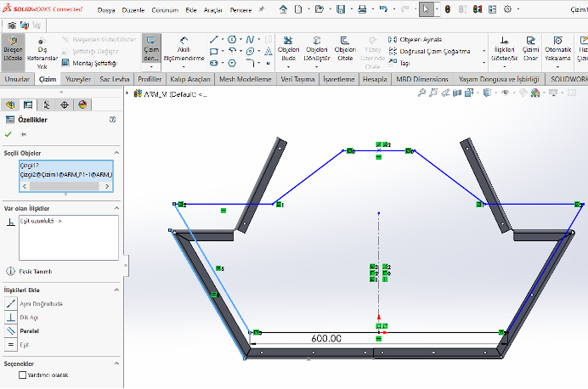Open dropdown arrow under Objeleri Buda
The image size is (588, 389).
pos(288,67)
